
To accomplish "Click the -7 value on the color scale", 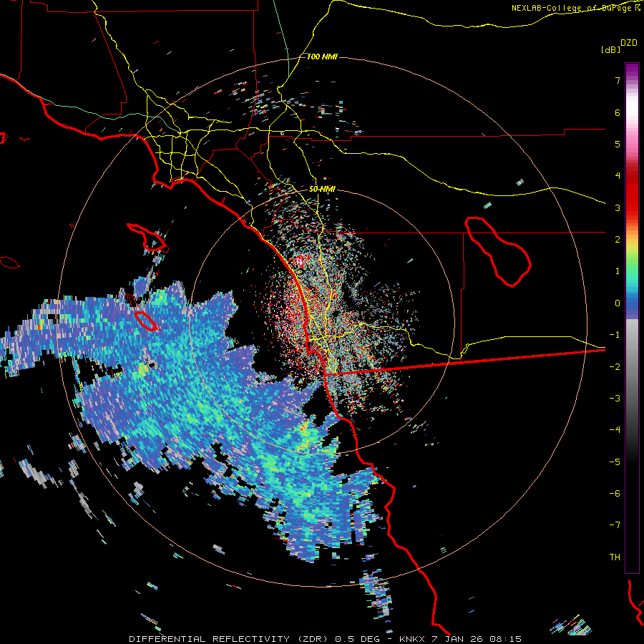I will [615, 525].
